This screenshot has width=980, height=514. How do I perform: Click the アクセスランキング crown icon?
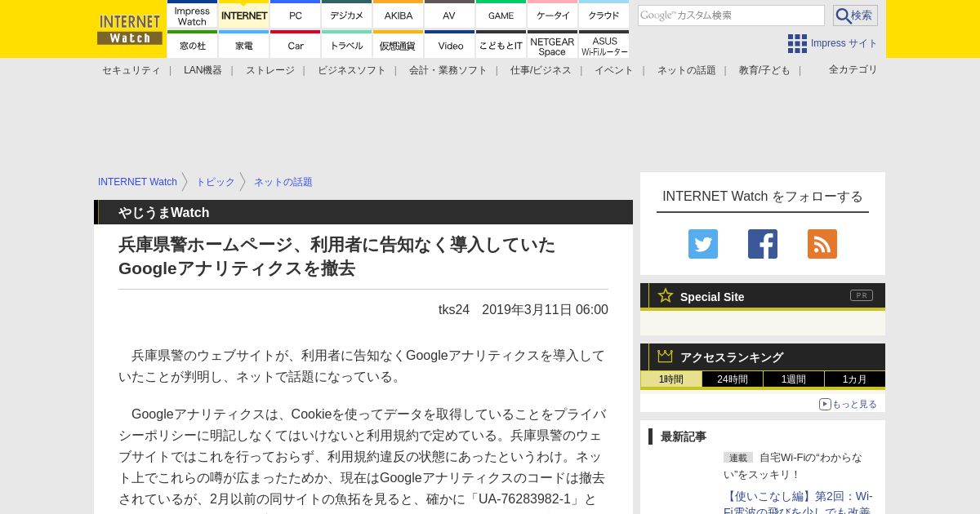pos(665,357)
